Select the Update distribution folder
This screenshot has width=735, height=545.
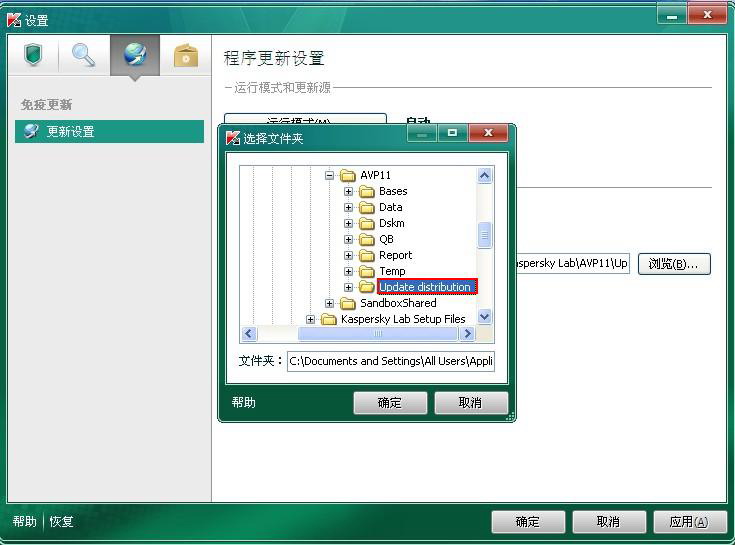coord(427,286)
